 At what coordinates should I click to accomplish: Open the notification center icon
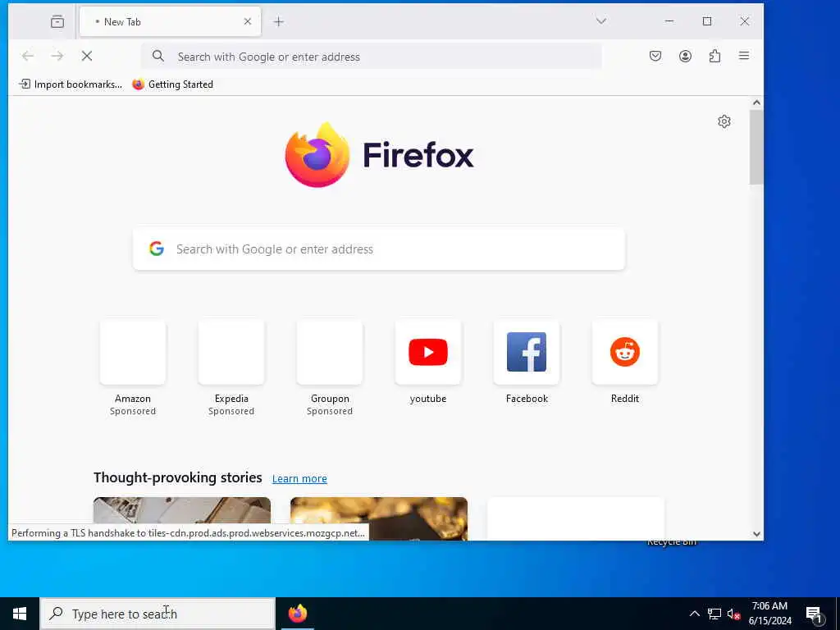(815, 614)
